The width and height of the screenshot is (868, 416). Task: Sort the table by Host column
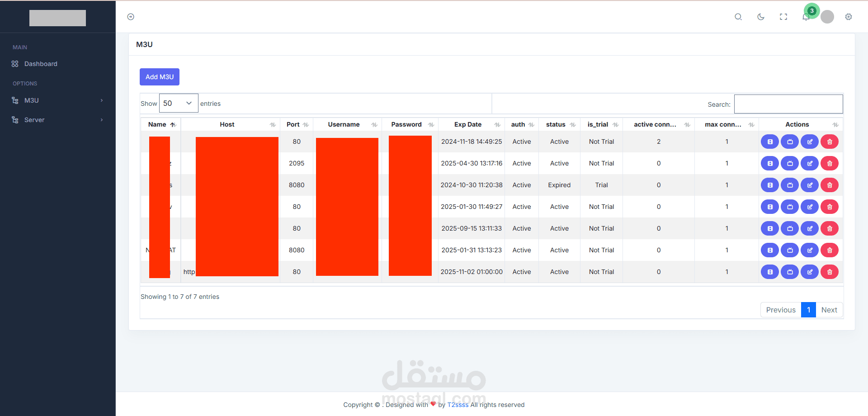tap(231, 124)
